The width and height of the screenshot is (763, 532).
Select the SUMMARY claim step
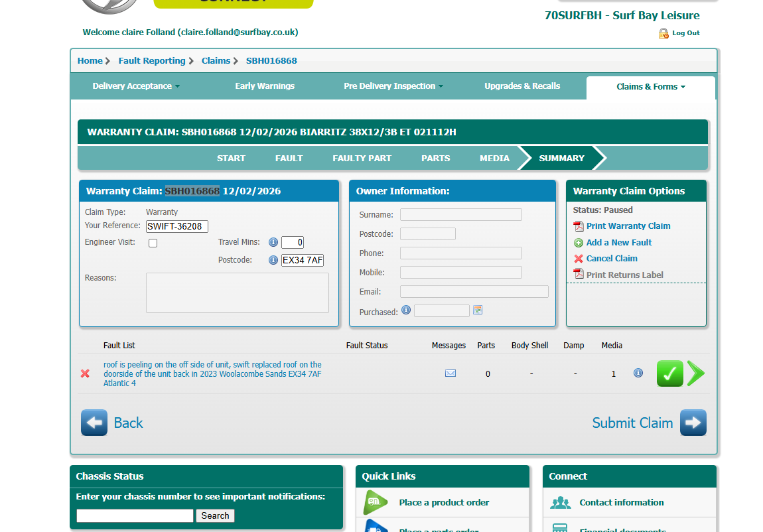[x=561, y=159]
